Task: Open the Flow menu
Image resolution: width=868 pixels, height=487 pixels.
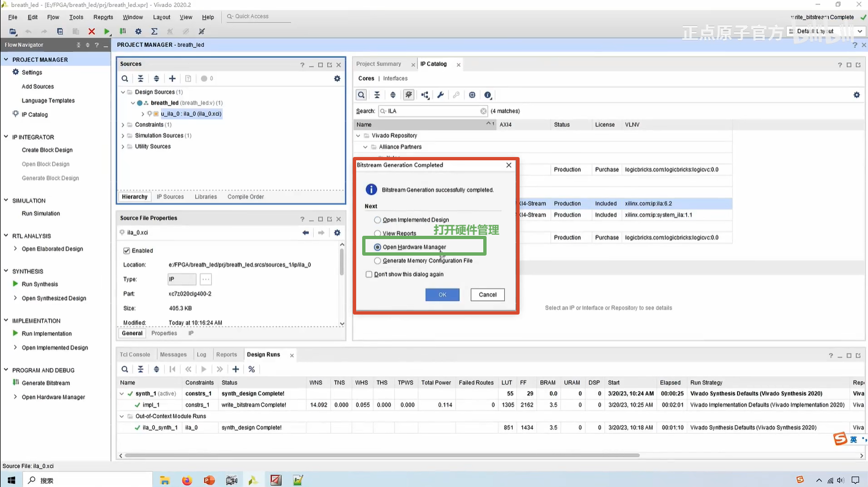Action: click(x=53, y=17)
